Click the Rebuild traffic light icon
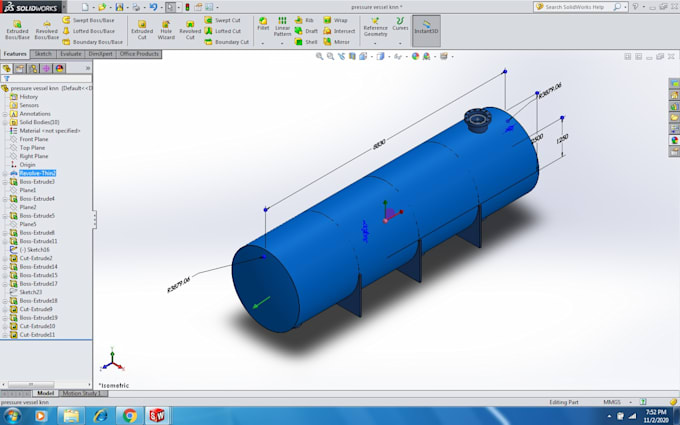Image resolution: width=680 pixels, height=425 pixels. click(187, 7)
